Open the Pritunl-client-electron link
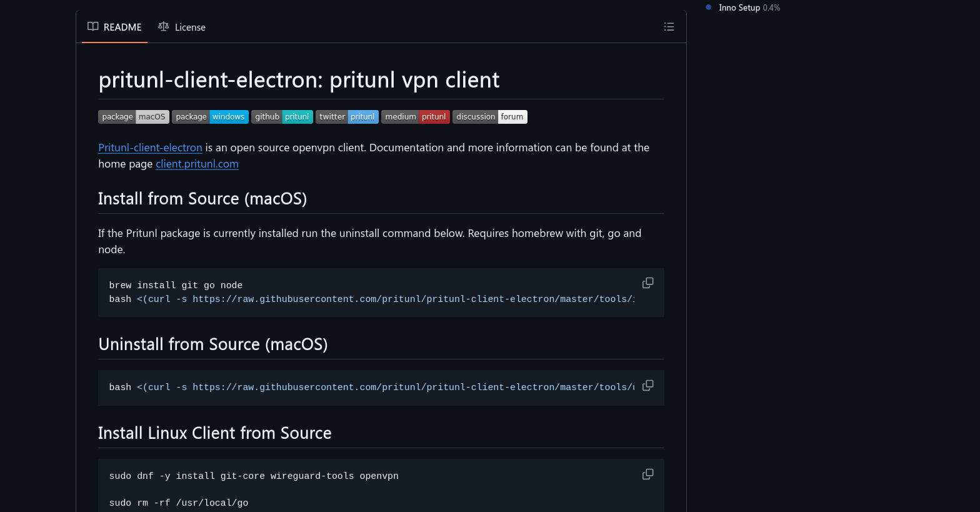 point(150,148)
